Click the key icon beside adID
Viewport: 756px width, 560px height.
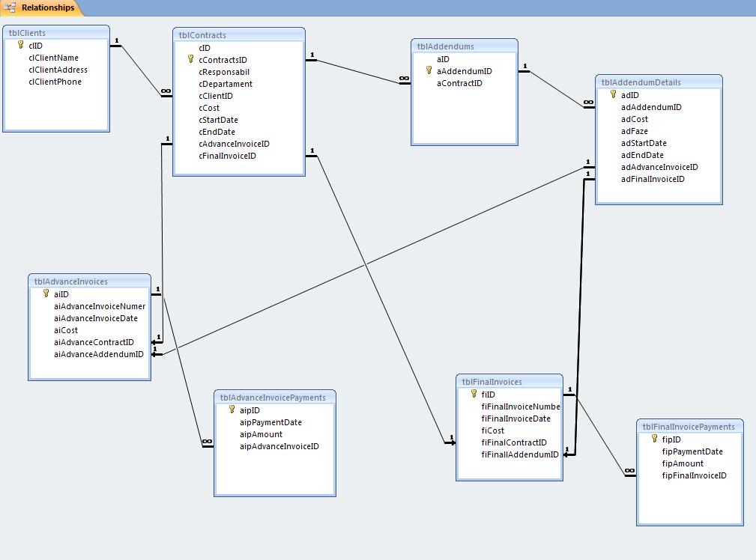coord(613,94)
